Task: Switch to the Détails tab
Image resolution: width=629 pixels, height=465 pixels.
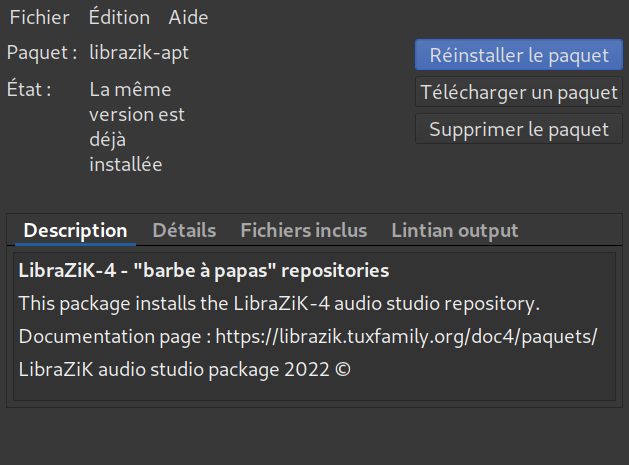Action: [x=184, y=231]
